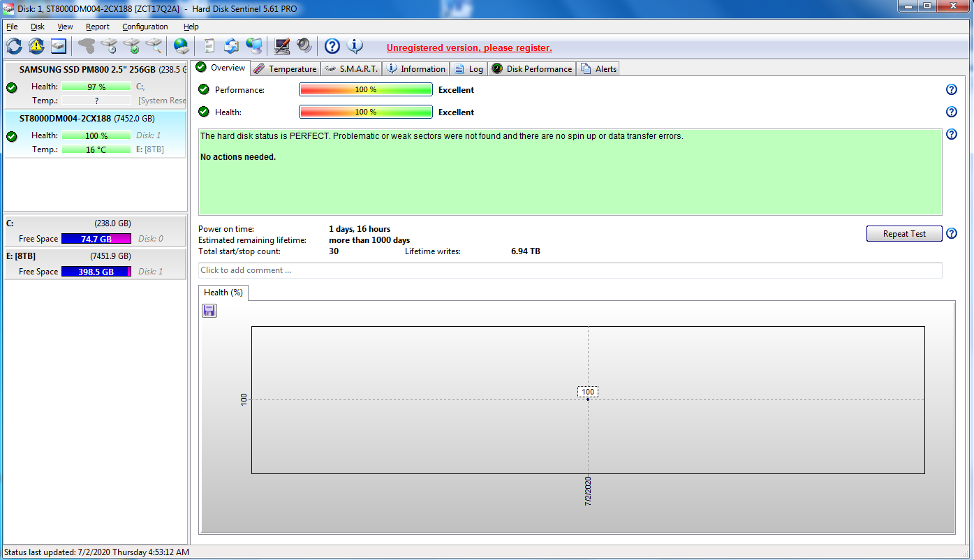This screenshot has width=974, height=560.
Task: Click the Performance 100 % progress bar
Action: [366, 89]
